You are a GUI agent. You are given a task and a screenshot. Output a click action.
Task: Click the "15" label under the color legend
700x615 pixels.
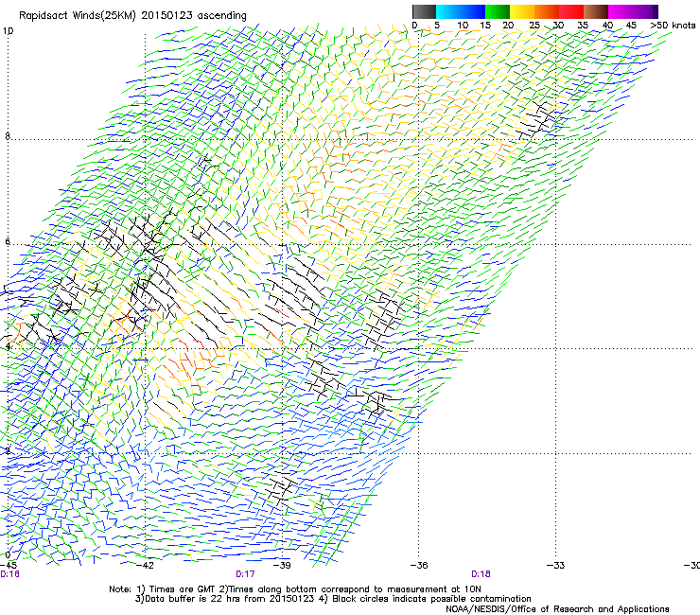point(485,26)
